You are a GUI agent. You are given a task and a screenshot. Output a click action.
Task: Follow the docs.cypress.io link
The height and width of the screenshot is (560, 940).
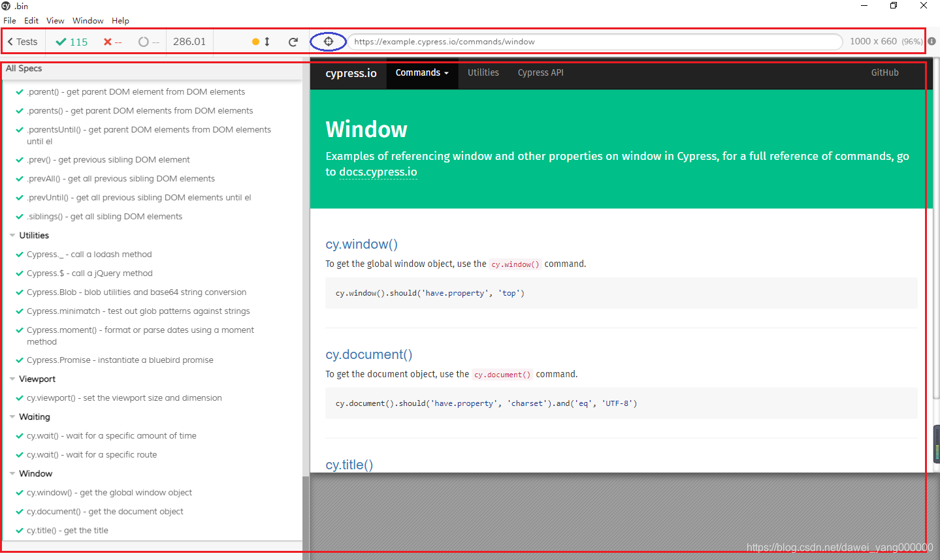378,172
